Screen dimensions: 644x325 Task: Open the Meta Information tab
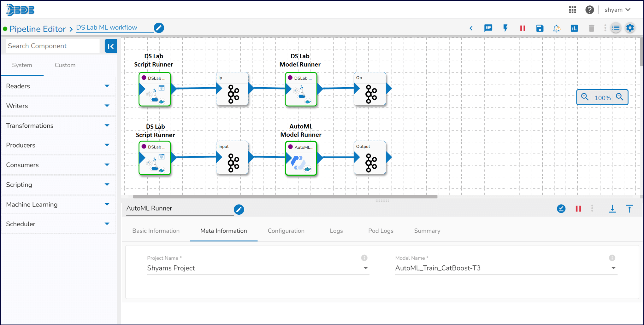click(224, 231)
